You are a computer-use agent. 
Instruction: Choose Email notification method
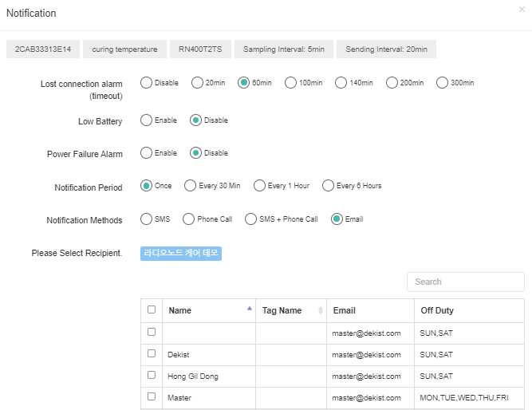[x=337, y=219]
